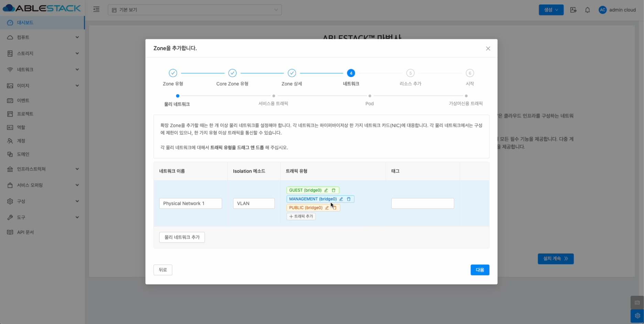Open the 생성 create dropdown

[551, 10]
